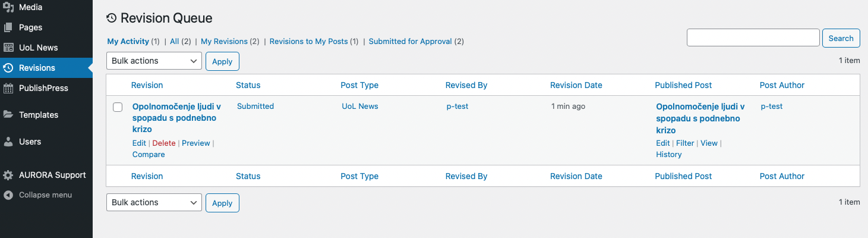868x238 pixels.
Task: Click the PublishPress calendar icon
Action: pyautogui.click(x=8, y=88)
